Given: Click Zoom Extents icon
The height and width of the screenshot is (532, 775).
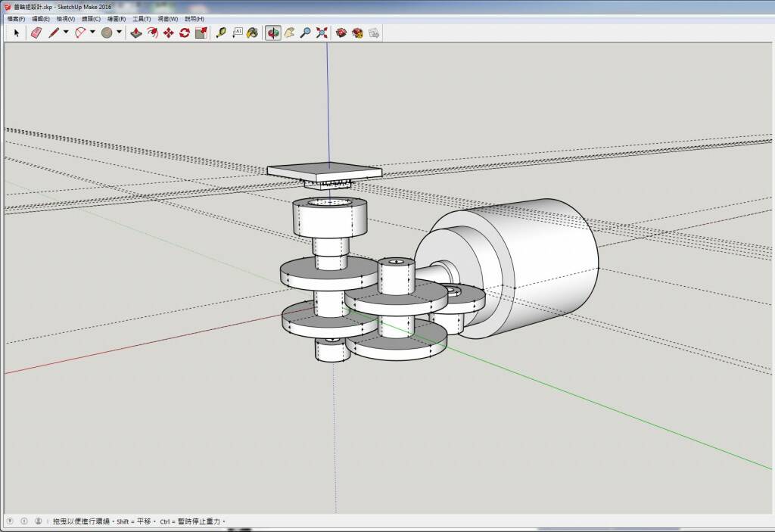Looking at the screenshot, I should (322, 33).
